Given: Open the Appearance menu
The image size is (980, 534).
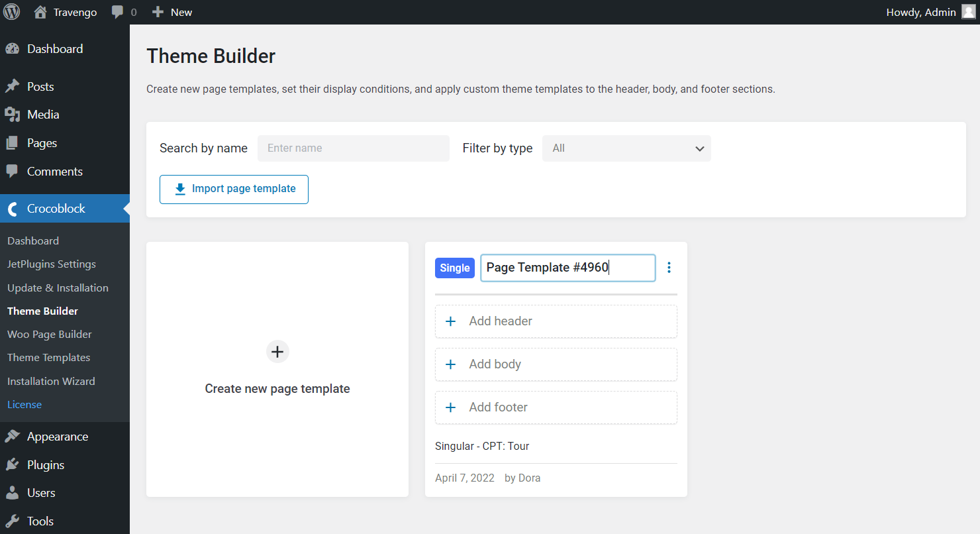Looking at the screenshot, I should [x=65, y=437].
